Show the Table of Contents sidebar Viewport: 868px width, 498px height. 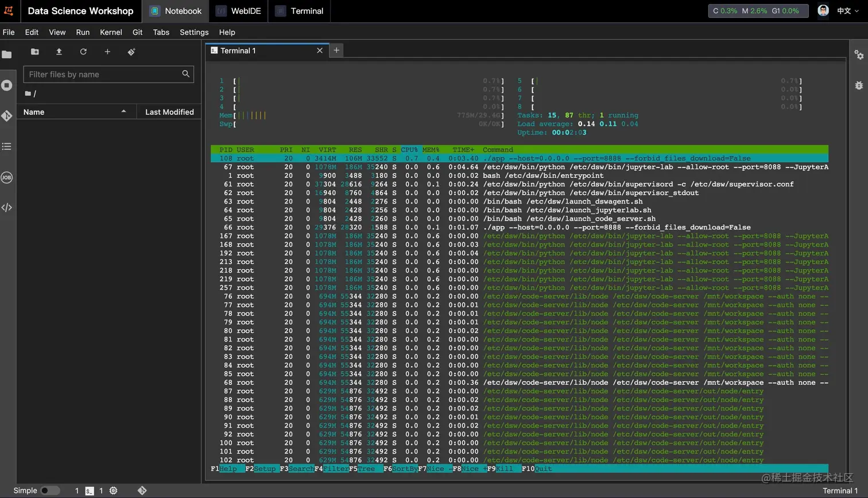[x=7, y=147]
